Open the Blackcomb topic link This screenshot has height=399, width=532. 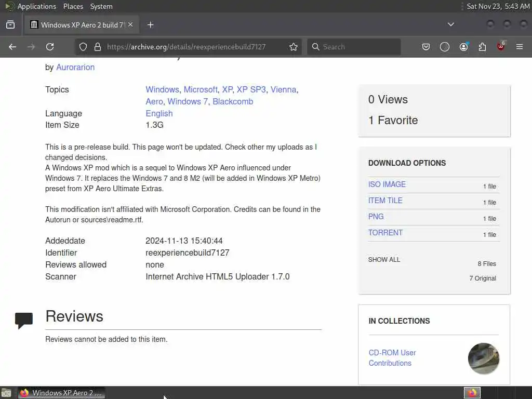[x=233, y=101]
